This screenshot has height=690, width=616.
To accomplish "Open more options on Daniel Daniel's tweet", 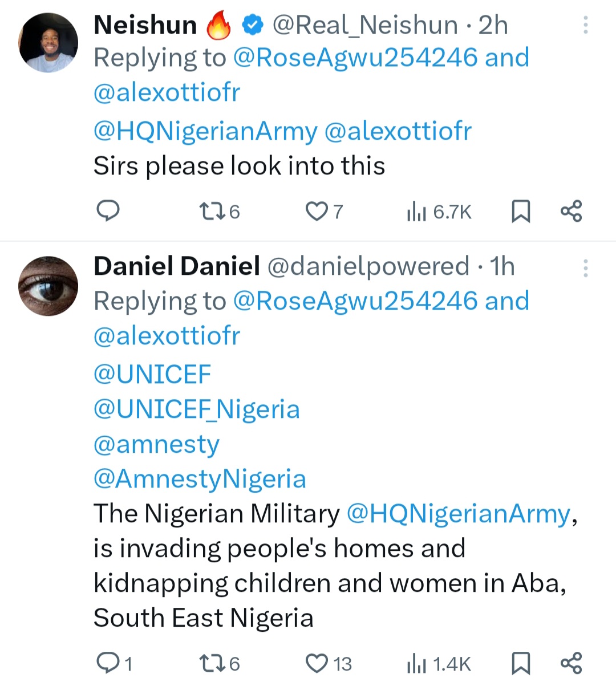I will [585, 268].
